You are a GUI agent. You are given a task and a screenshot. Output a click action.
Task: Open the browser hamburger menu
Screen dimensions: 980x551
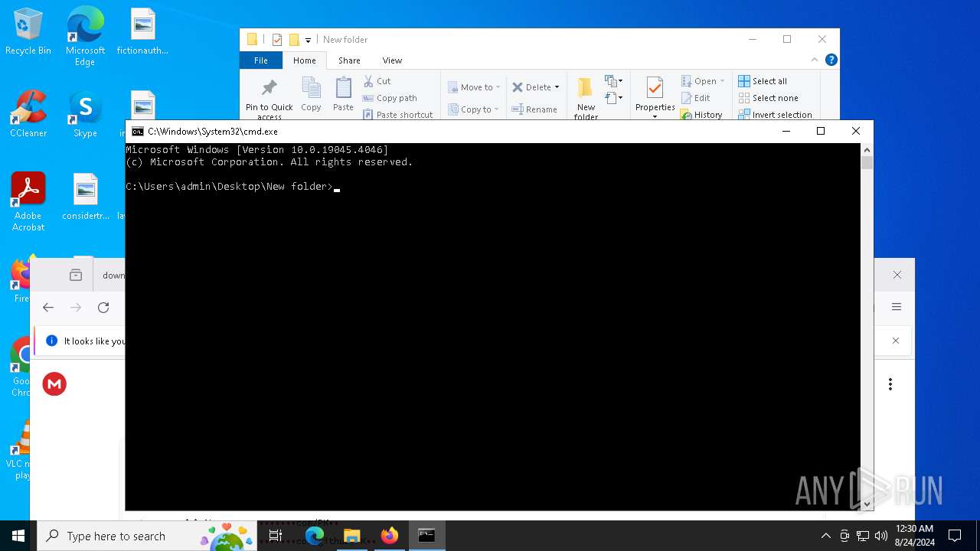point(897,307)
